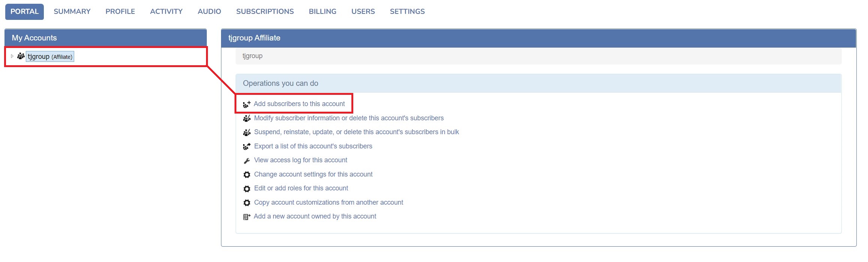This screenshot has width=868, height=262.
Task: Click the bulk suspend subscribers icon
Action: point(247,132)
